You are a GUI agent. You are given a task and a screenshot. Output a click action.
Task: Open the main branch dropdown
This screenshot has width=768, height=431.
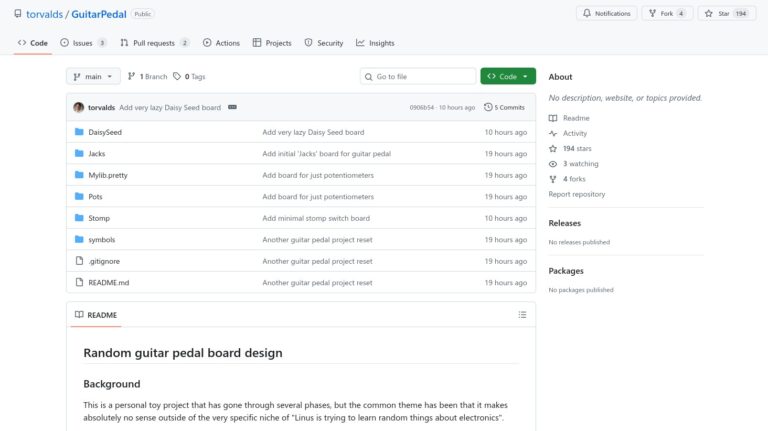tap(93, 76)
